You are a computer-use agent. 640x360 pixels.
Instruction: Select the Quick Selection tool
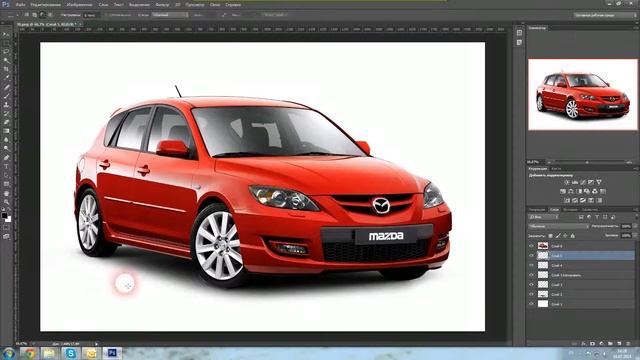click(6, 61)
